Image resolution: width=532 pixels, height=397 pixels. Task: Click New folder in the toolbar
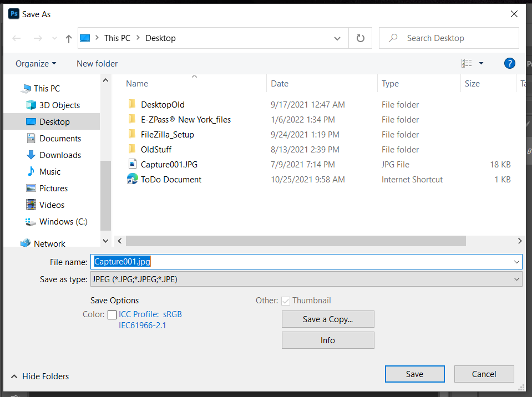tap(97, 63)
